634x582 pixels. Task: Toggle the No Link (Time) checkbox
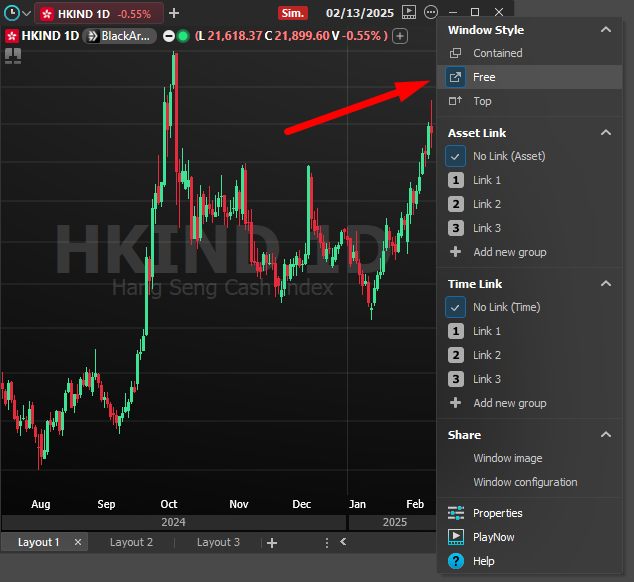click(456, 307)
